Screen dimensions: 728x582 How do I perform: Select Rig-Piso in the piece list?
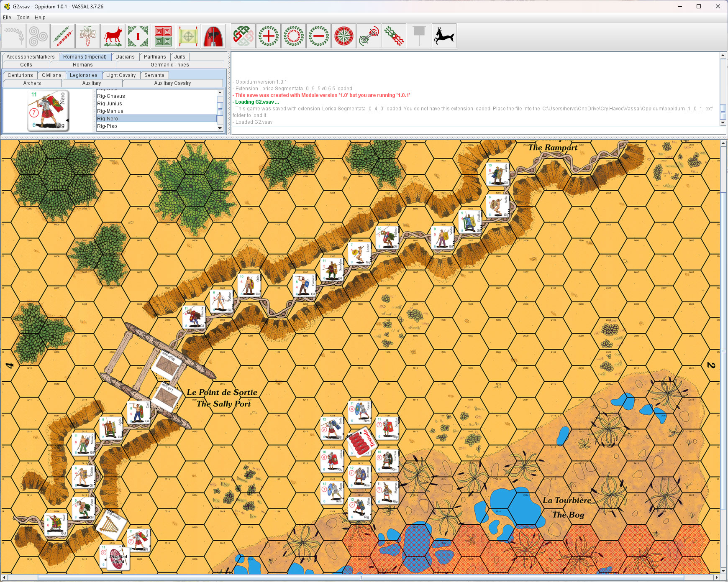pos(156,126)
